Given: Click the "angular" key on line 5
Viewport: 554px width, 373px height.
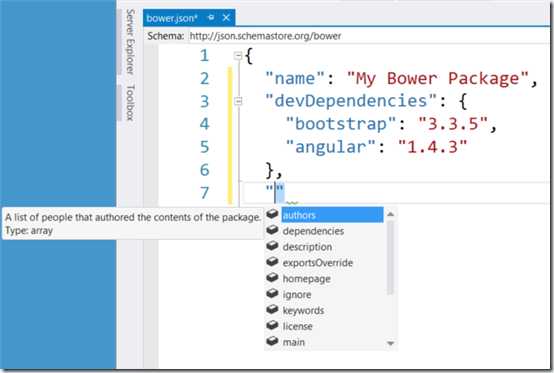Looking at the screenshot, I should click(331, 147).
